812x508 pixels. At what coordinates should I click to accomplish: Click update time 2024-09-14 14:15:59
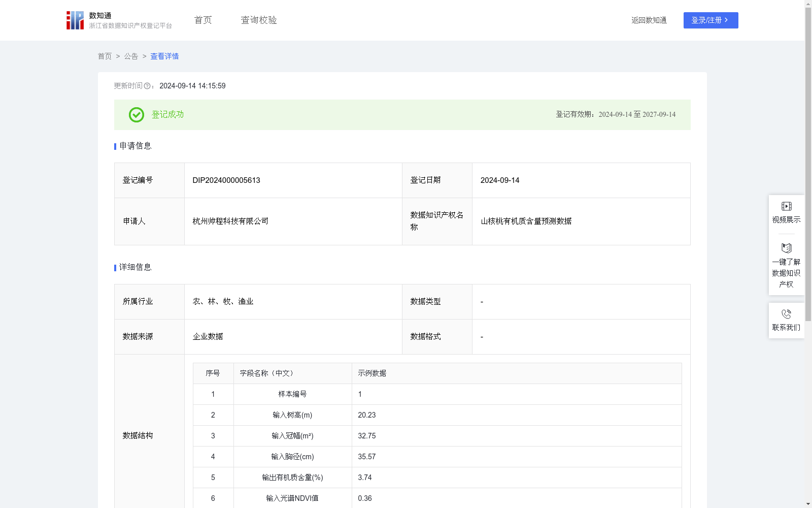tap(192, 86)
